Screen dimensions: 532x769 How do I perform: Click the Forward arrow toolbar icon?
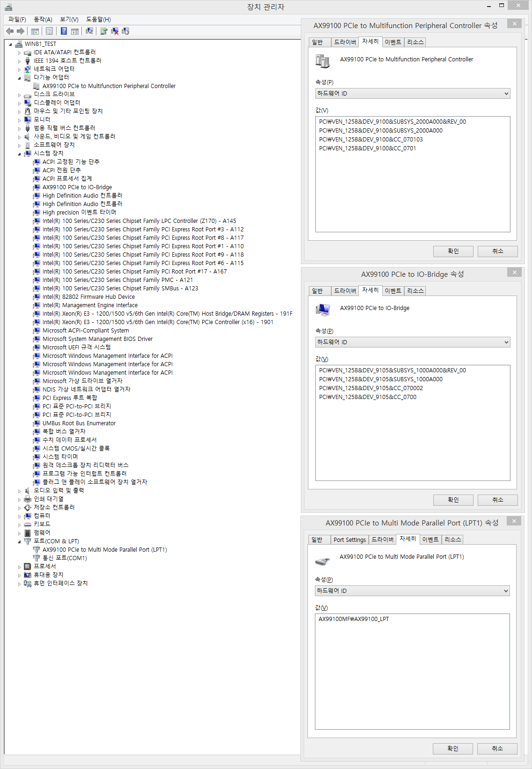(x=20, y=31)
